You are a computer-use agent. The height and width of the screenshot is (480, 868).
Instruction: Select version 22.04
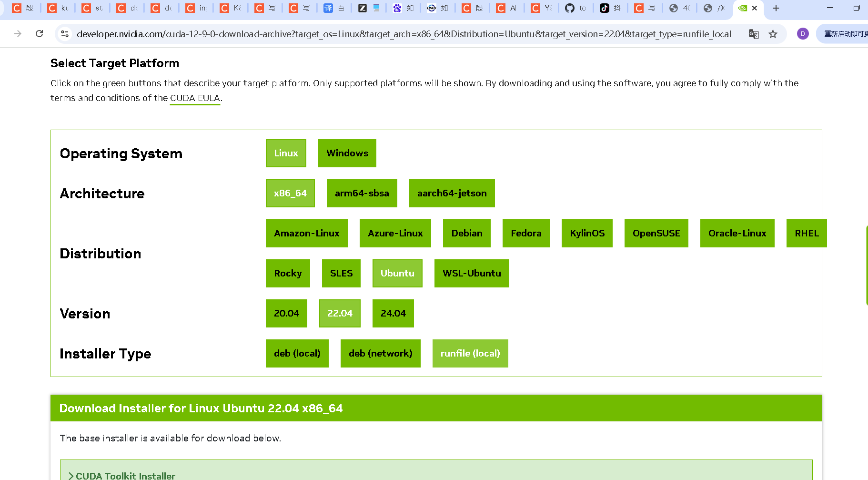[340, 313]
